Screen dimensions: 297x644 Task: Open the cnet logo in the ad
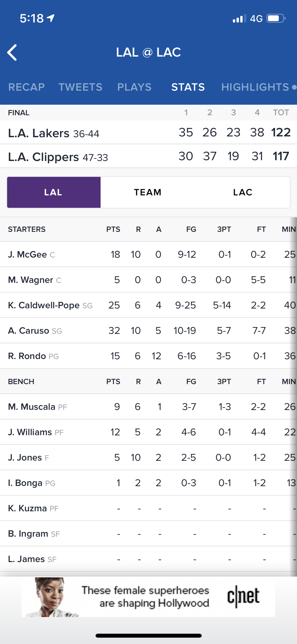243,597
